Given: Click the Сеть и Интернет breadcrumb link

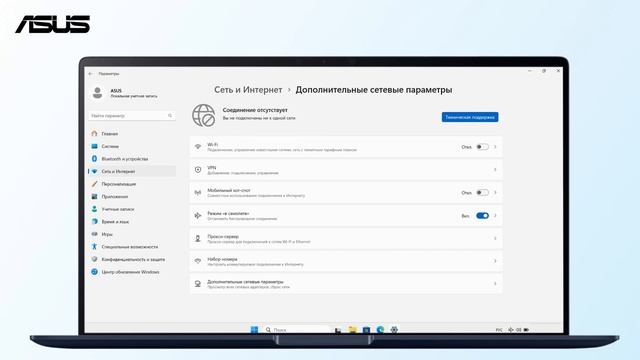Looking at the screenshot, I should pos(248,90).
